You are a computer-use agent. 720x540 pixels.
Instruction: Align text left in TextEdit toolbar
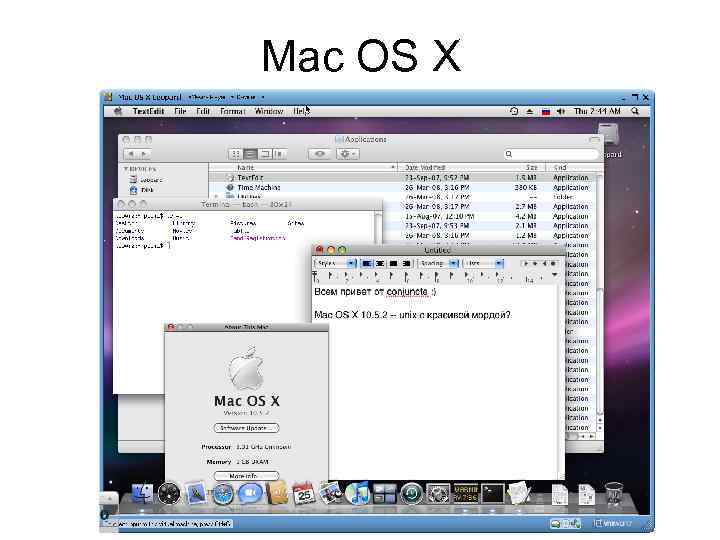[366, 264]
